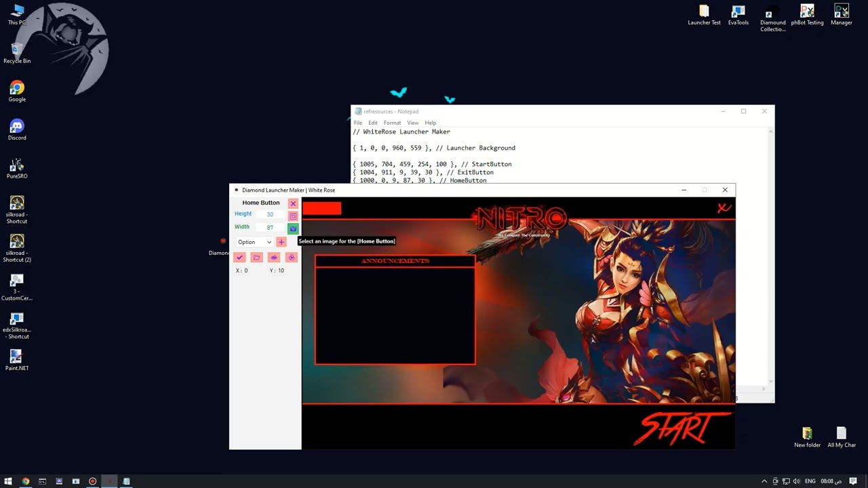Select This PC desktop icon
The image size is (868, 488).
[17, 14]
